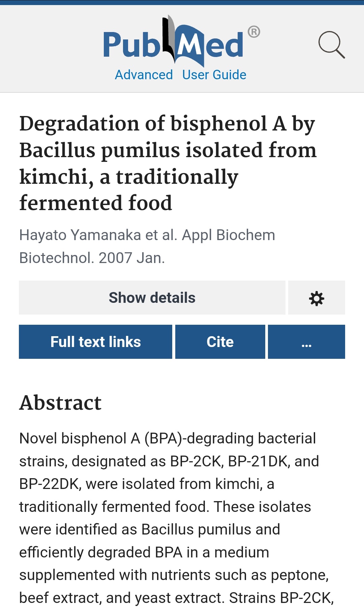Tap the publication date 2007 Jan.

pyautogui.click(x=131, y=258)
